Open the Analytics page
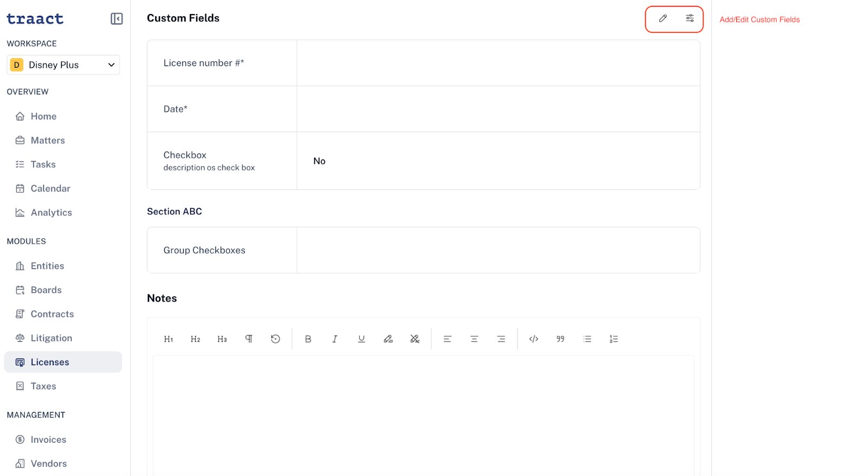Screen dimensions: 868x476 pos(51,213)
